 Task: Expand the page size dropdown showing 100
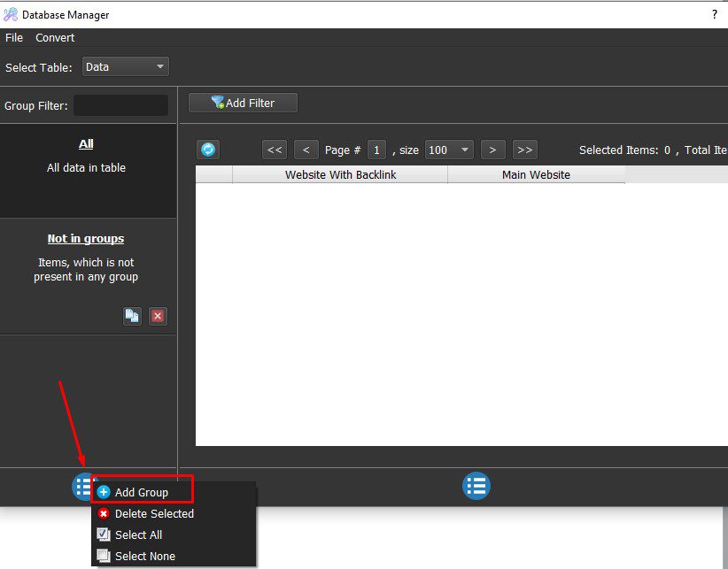point(449,150)
